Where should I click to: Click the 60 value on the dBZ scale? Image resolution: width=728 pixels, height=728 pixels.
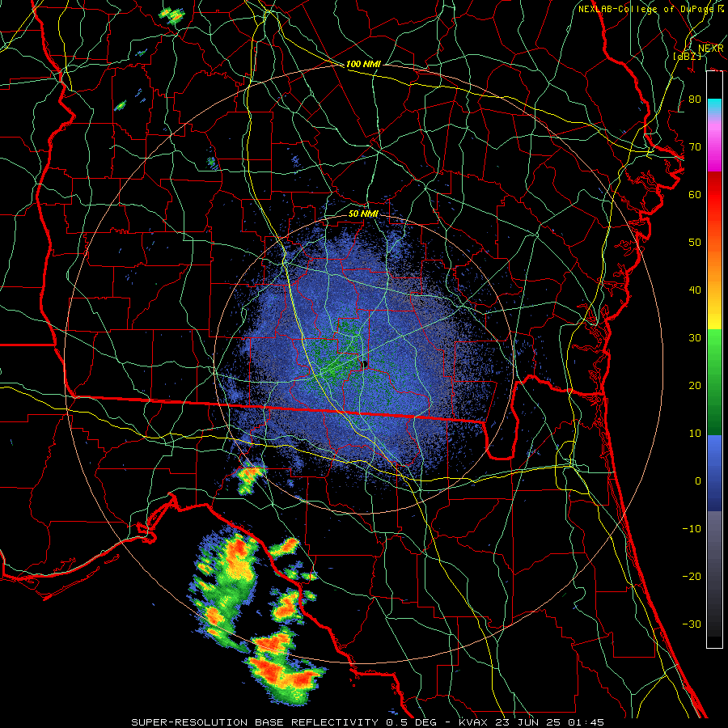[695, 195]
